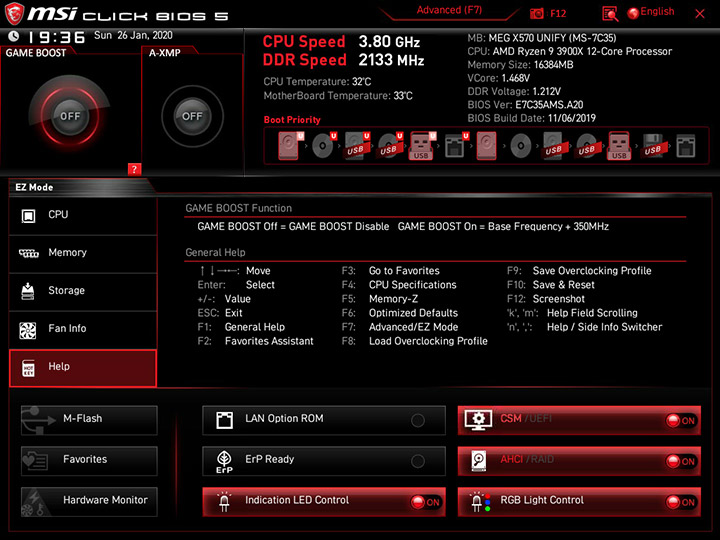
Task: Click the Indication LED bulb icon
Action: coord(225,501)
